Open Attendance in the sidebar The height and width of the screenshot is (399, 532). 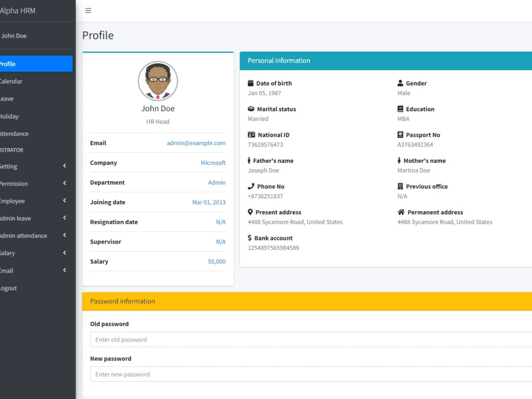click(36, 134)
